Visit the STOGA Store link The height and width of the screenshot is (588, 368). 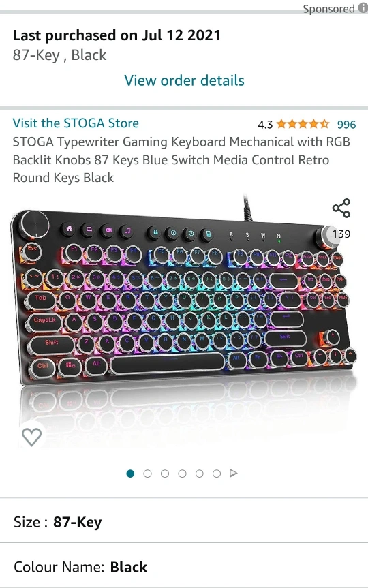[x=76, y=123]
